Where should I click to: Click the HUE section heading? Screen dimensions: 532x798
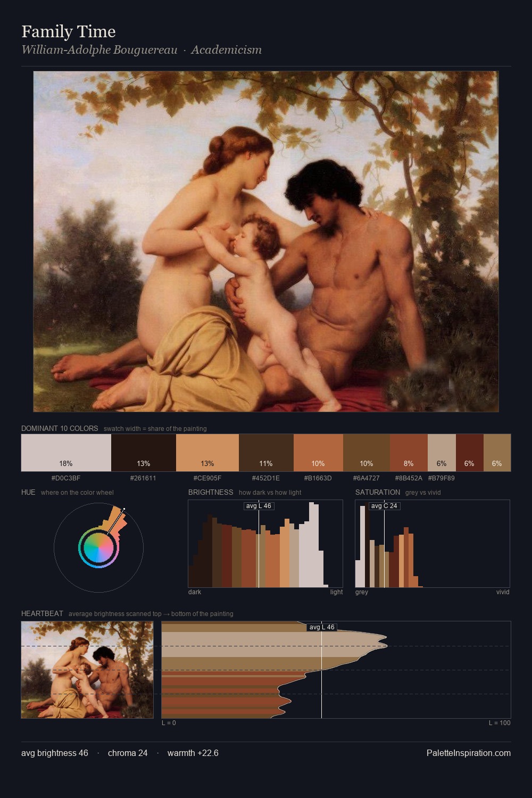point(28,492)
